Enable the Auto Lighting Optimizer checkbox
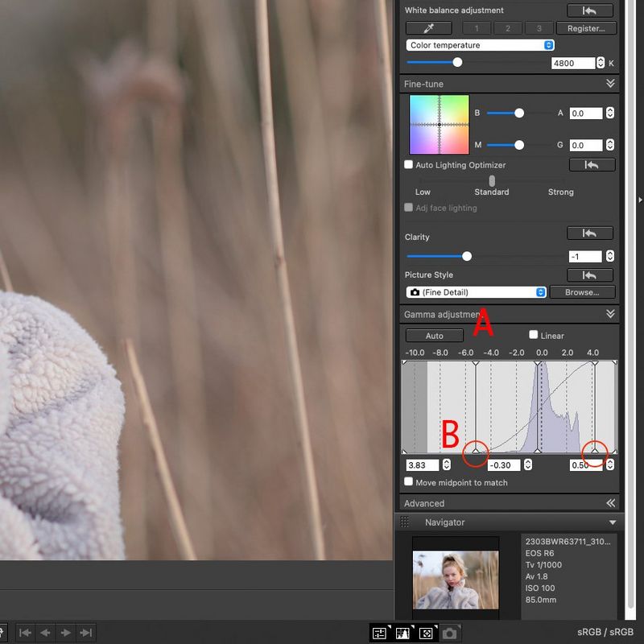The height and width of the screenshot is (644, 644). point(408,164)
